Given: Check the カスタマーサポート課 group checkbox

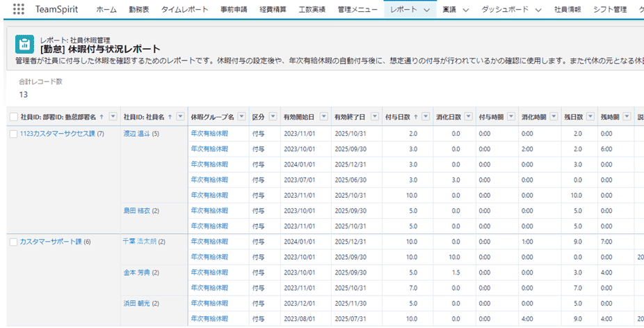Looking at the screenshot, I should (14, 242).
